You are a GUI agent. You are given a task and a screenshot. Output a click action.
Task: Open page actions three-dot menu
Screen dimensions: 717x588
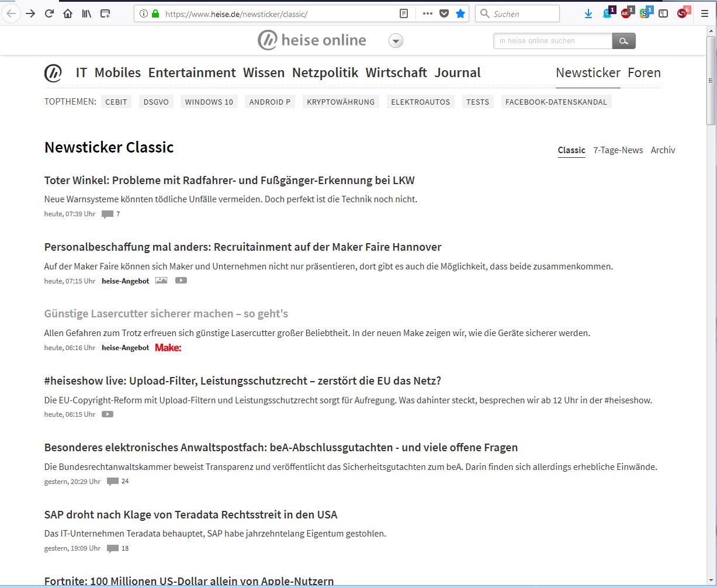tap(428, 13)
